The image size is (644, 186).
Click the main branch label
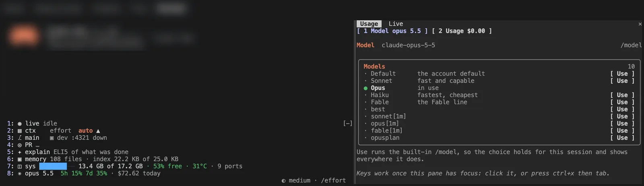[x=32, y=138]
